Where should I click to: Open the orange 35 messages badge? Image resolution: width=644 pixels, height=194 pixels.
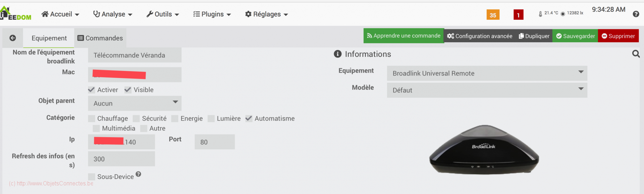(x=493, y=15)
